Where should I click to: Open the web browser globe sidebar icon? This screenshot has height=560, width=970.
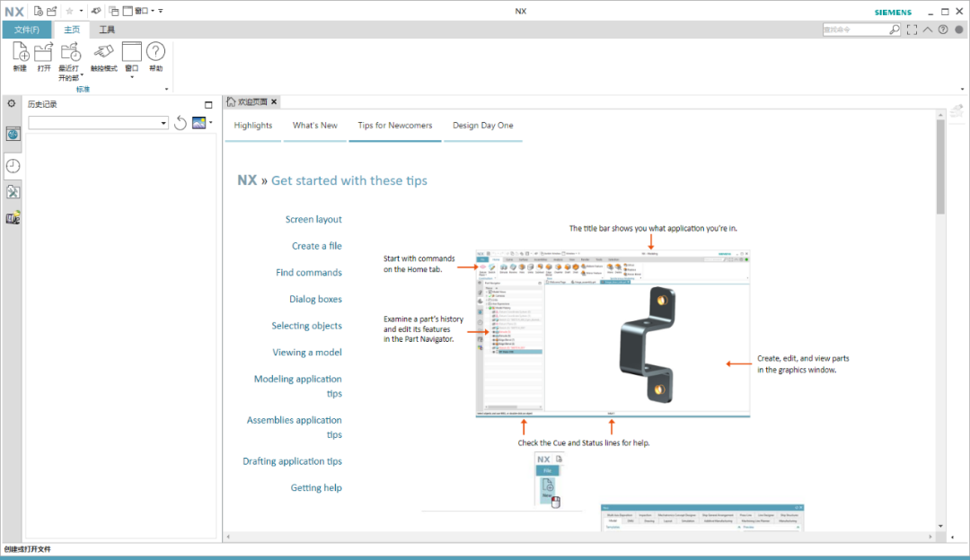pos(13,134)
